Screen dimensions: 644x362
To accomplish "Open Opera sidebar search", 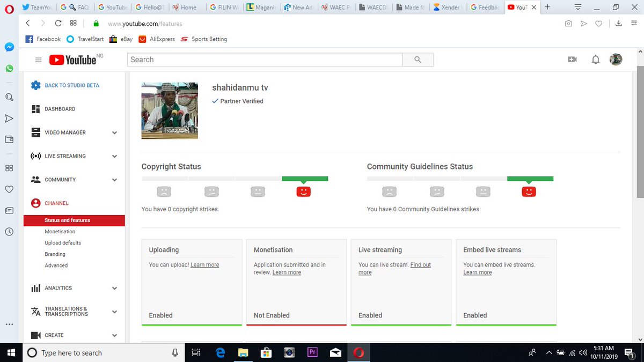I will pos(9,97).
